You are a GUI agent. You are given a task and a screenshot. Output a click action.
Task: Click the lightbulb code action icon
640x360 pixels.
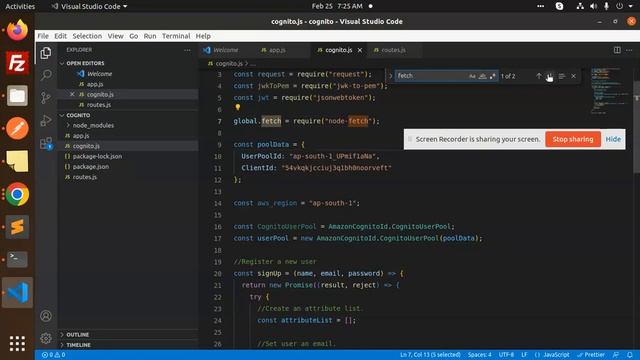pos(238,107)
